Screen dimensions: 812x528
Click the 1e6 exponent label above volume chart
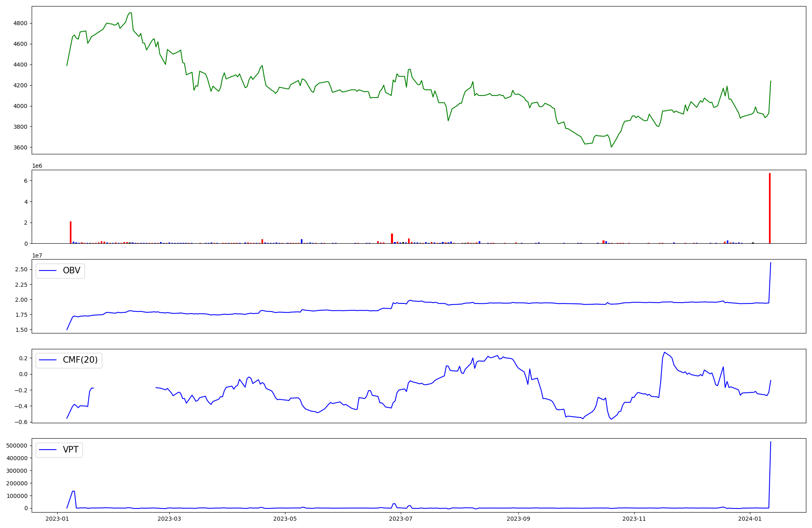tap(37, 166)
